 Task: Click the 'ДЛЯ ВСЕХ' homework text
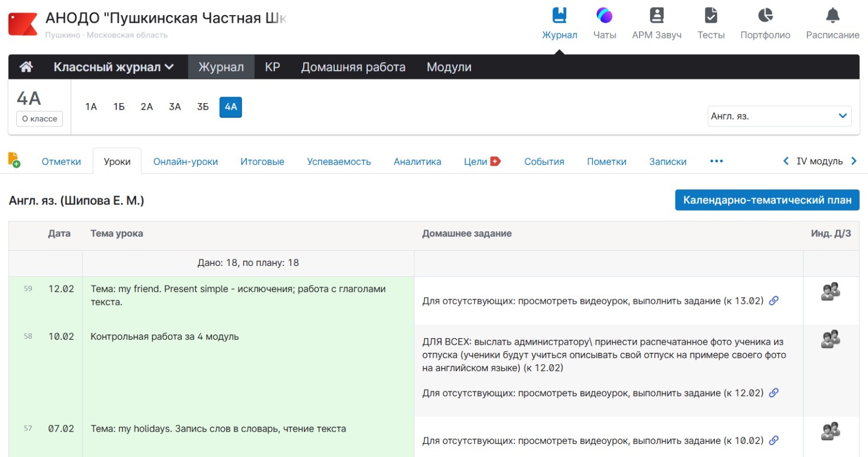point(604,355)
